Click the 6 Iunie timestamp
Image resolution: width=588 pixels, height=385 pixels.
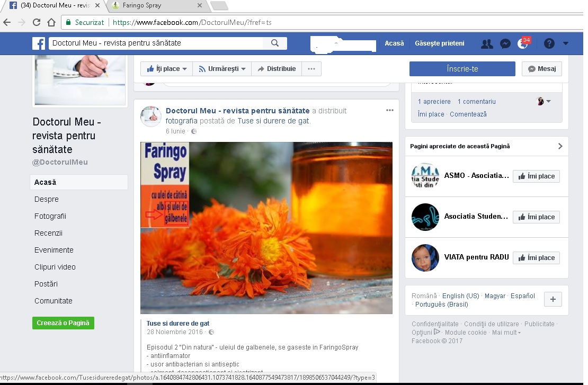coord(175,131)
